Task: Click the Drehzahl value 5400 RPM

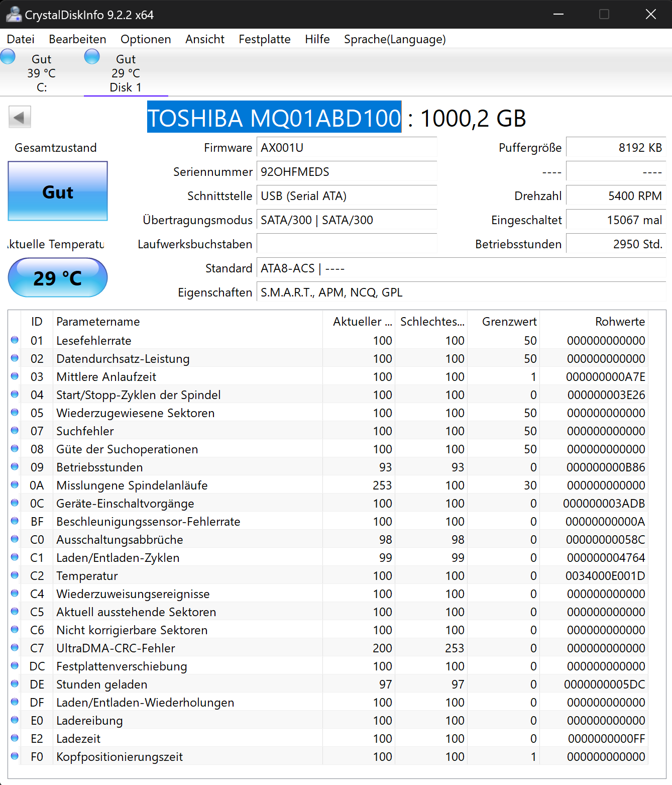Action: tap(616, 196)
